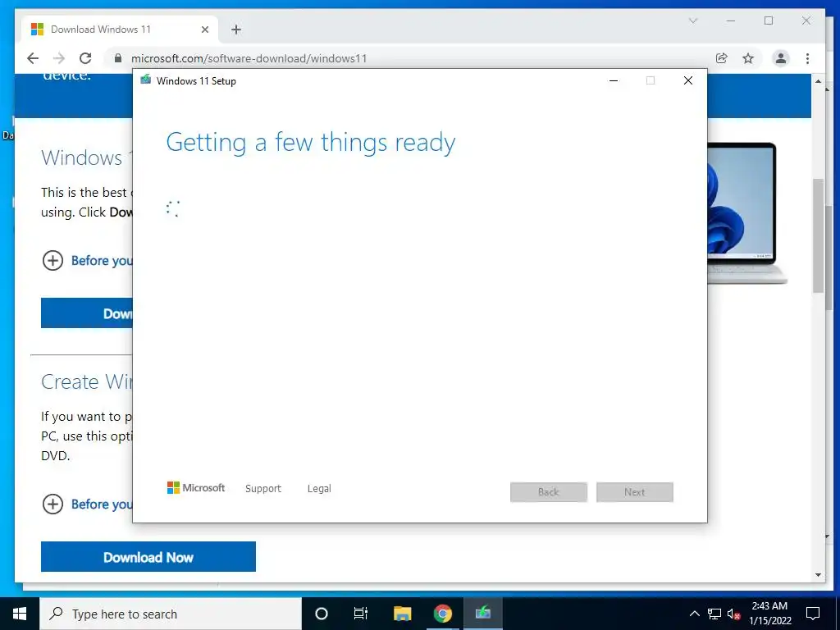The image size is (840, 630).
Task: Select the Download Windows 11 tab
Action: (x=120, y=30)
